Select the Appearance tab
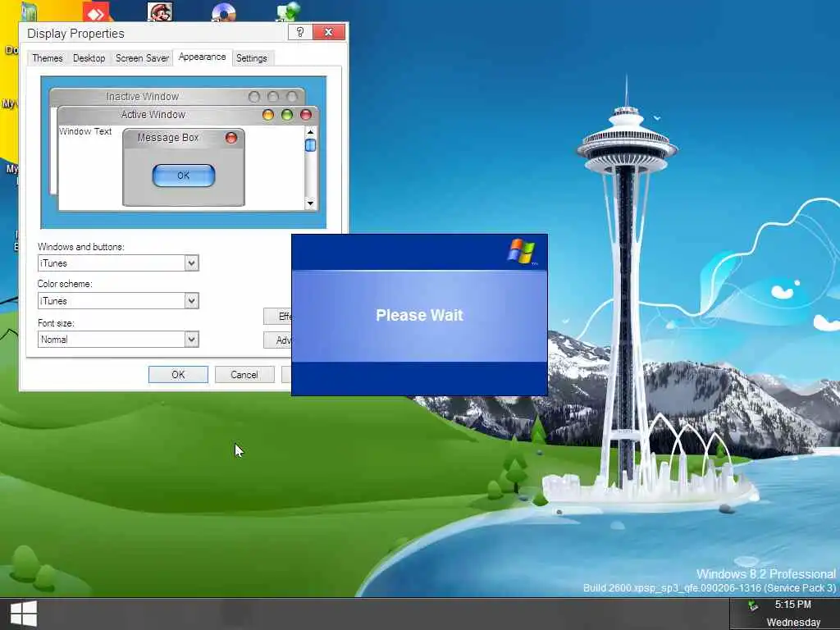840x630 pixels. pyautogui.click(x=202, y=57)
